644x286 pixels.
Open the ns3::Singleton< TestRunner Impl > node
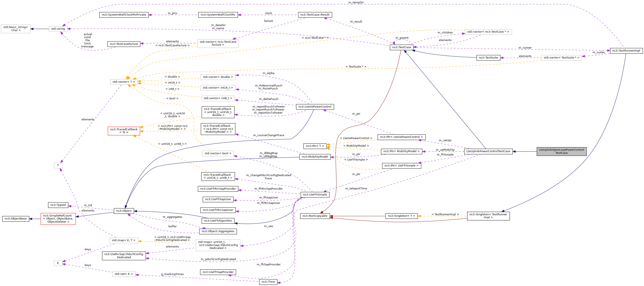tap(488, 216)
